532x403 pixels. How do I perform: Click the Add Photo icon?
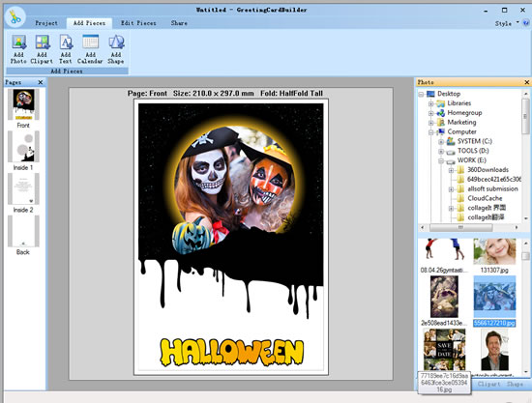pos(18,49)
